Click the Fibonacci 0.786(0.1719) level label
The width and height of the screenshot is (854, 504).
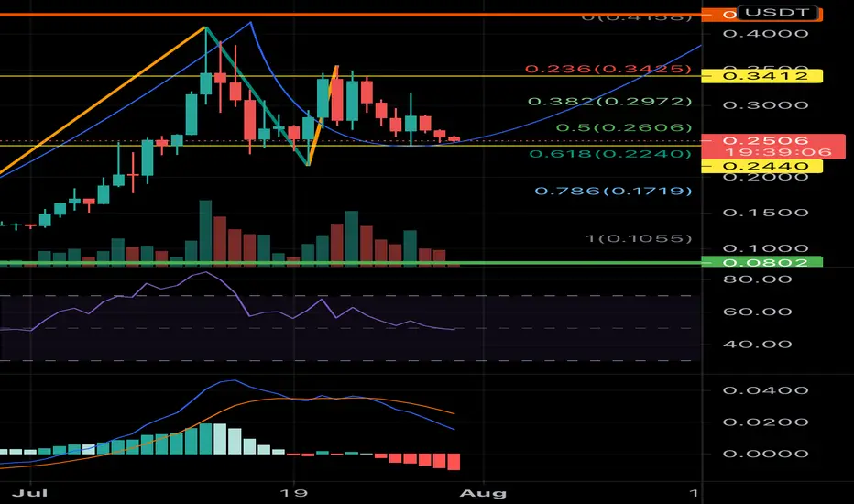tap(613, 191)
